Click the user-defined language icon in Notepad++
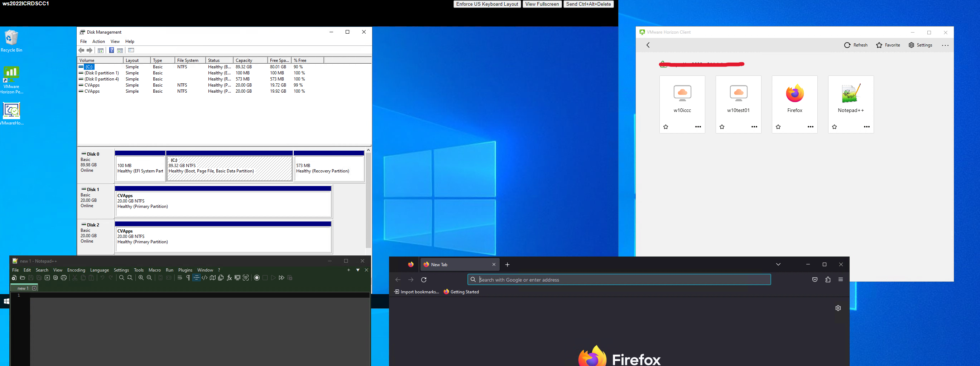This screenshot has width=980, height=366. 205,278
